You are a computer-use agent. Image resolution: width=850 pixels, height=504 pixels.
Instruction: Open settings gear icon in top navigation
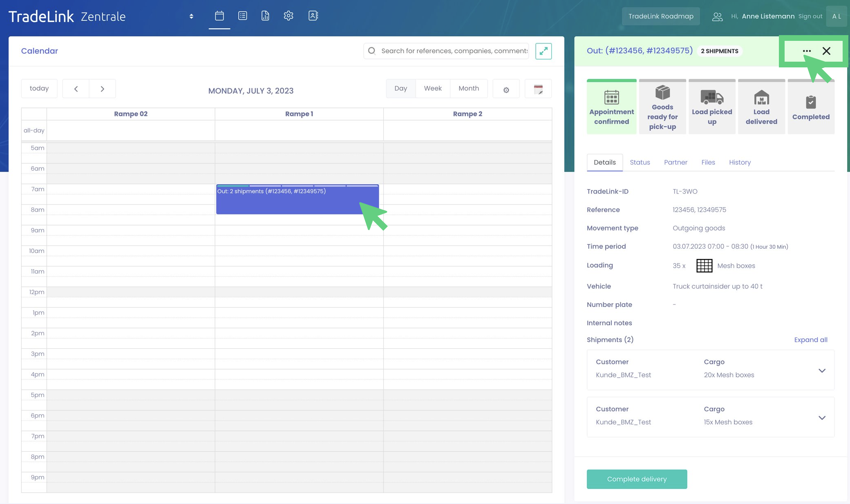289,16
